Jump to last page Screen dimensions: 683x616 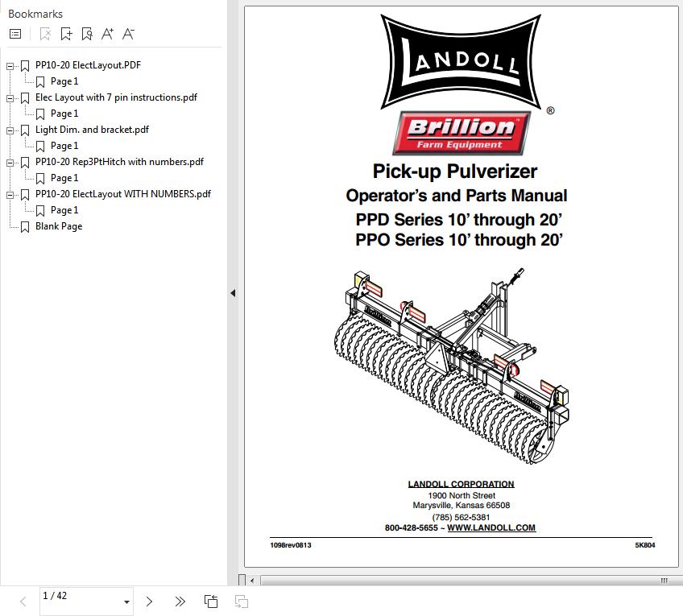pos(180,602)
